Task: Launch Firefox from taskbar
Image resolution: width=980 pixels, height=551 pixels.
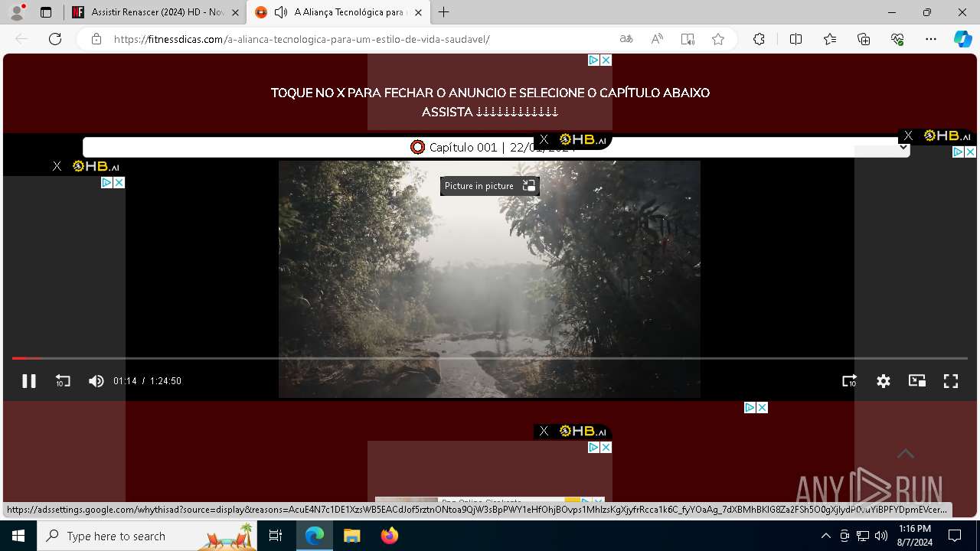Action: pyautogui.click(x=390, y=536)
